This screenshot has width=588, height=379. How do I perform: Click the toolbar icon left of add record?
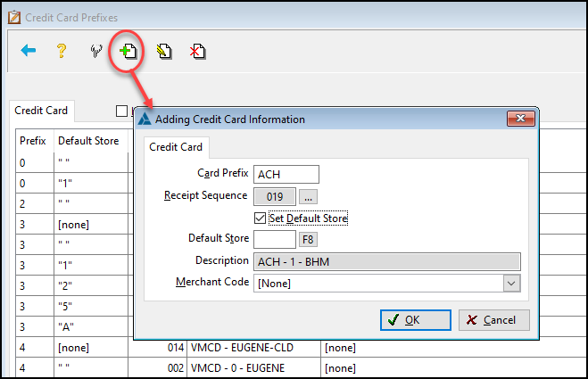pos(96,51)
